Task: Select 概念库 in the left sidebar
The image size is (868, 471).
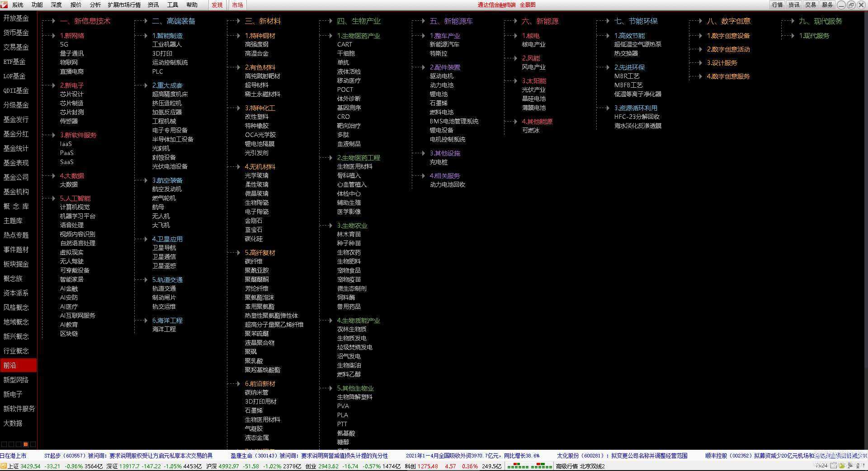Action: tap(16, 206)
